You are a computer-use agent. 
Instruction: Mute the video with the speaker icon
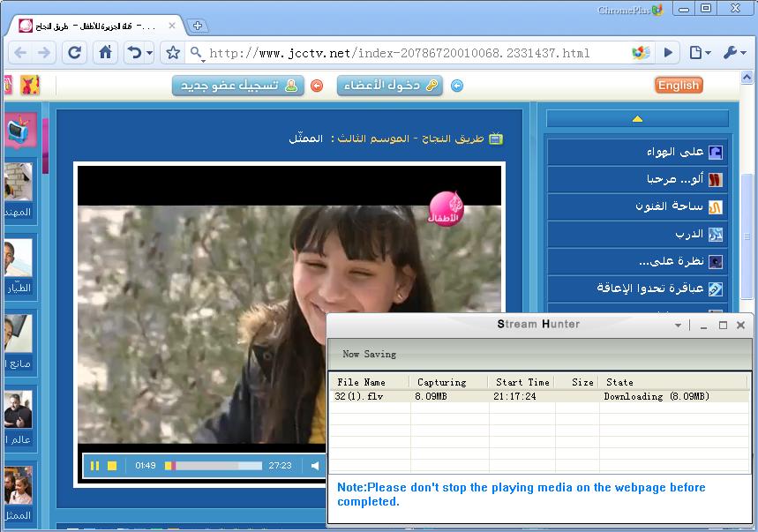(x=315, y=465)
